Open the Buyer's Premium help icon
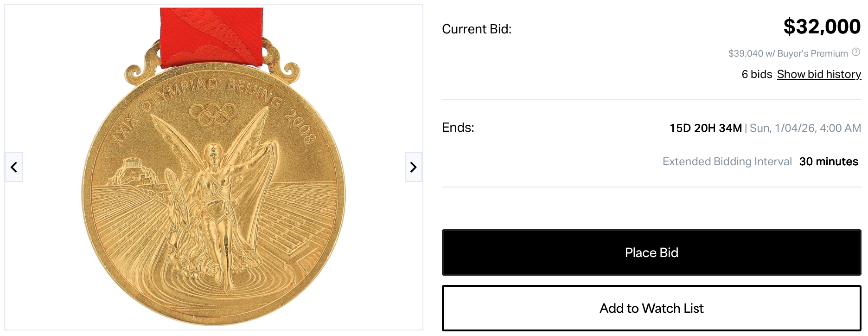The height and width of the screenshot is (336, 868). pos(856,52)
